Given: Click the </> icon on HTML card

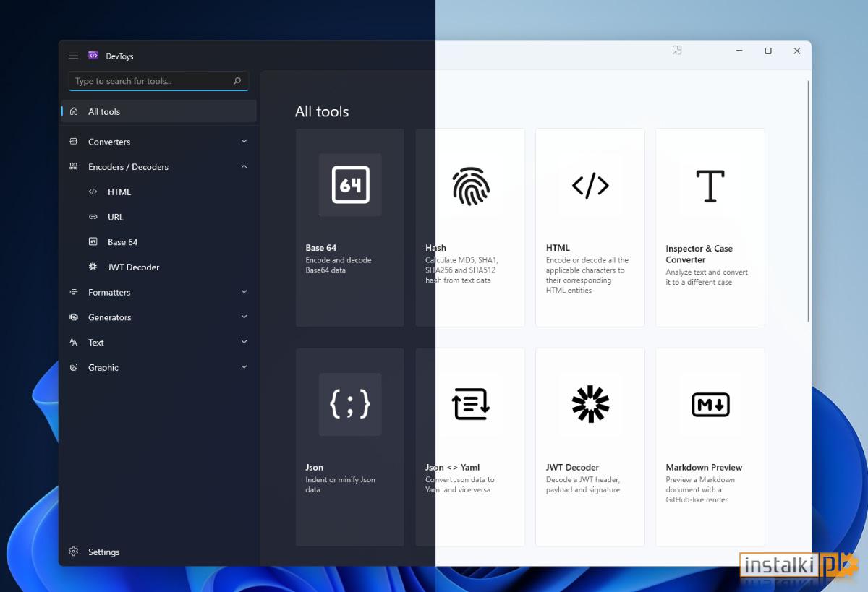Looking at the screenshot, I should click(590, 186).
